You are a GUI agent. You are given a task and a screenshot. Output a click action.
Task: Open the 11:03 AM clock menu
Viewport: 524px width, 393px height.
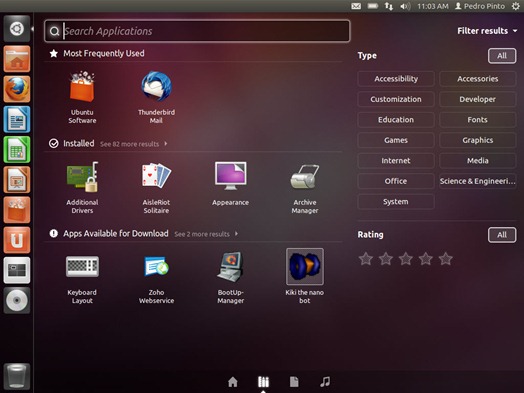(x=433, y=6)
